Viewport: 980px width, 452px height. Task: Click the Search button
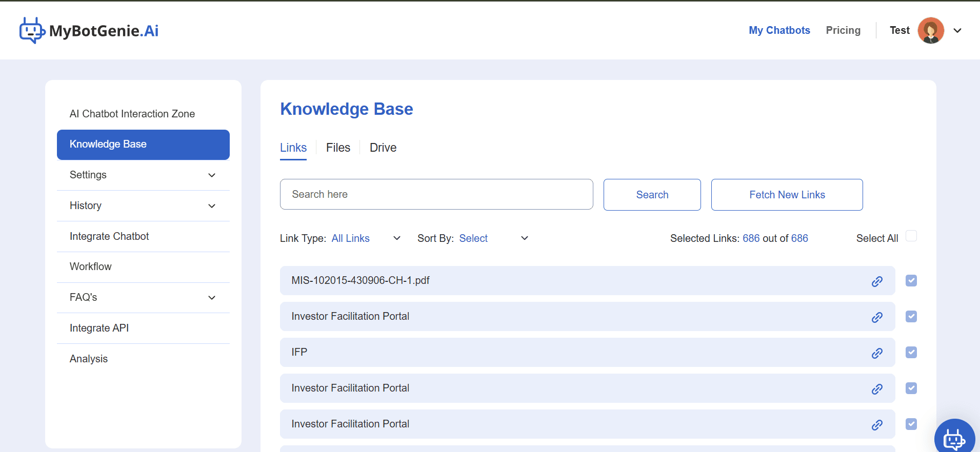click(x=652, y=195)
